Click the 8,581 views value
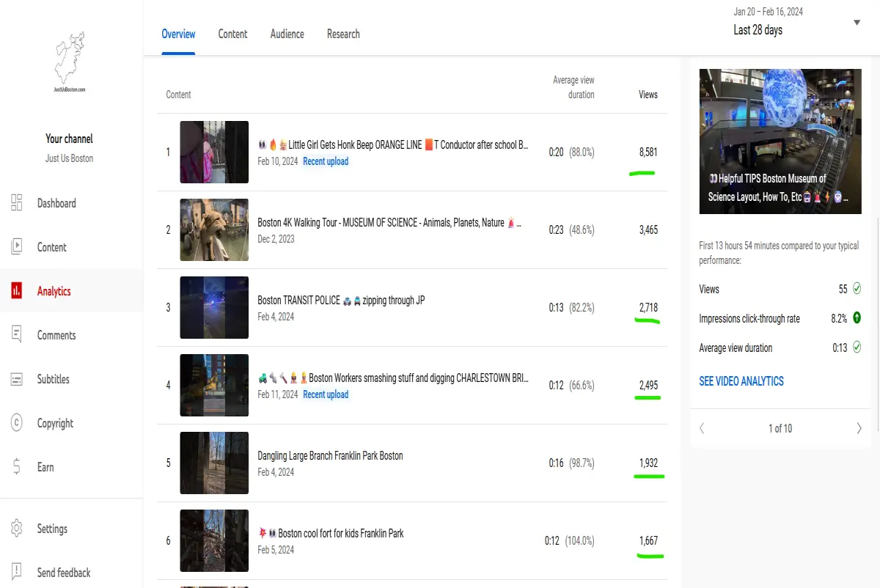Image resolution: width=880 pixels, height=588 pixels. [x=648, y=152]
